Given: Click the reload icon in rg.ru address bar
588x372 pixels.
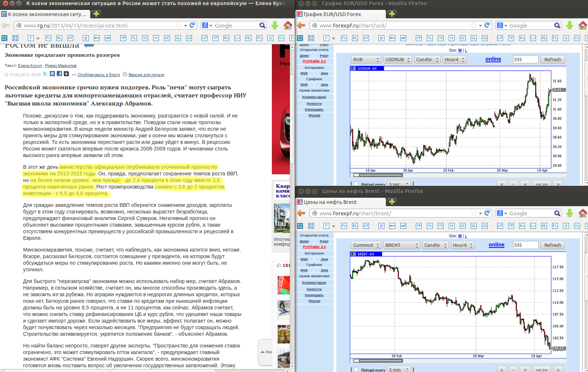Looking at the screenshot, I should 192,25.
